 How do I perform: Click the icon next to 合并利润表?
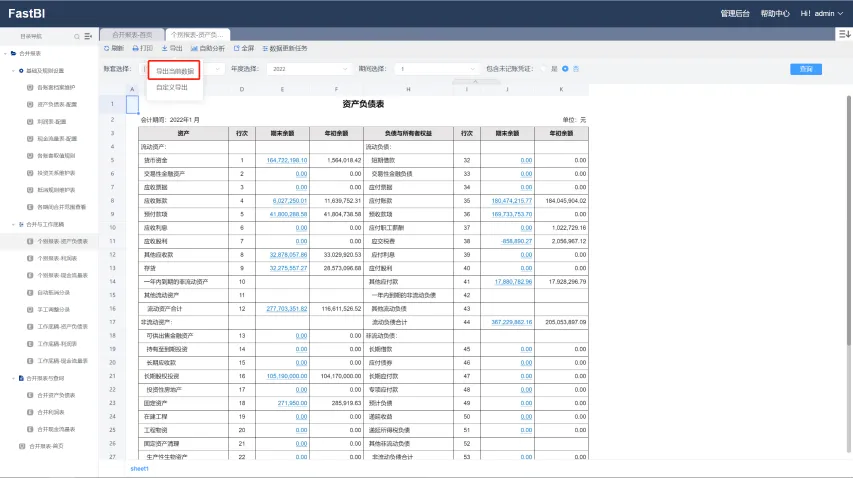[30, 412]
